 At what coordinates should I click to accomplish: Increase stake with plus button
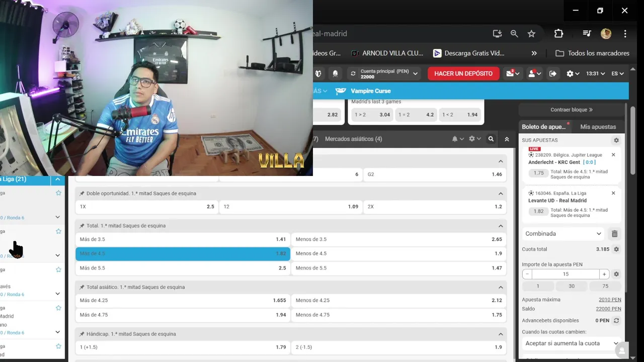(604, 274)
